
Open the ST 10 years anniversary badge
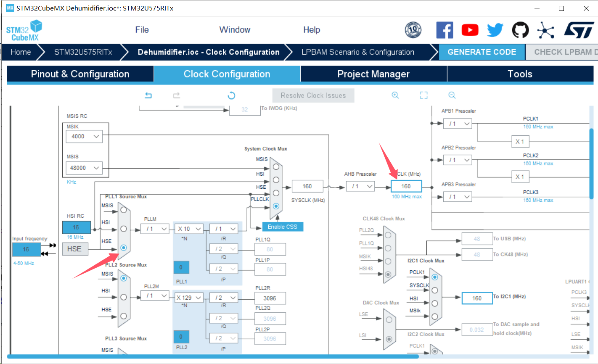tap(413, 30)
